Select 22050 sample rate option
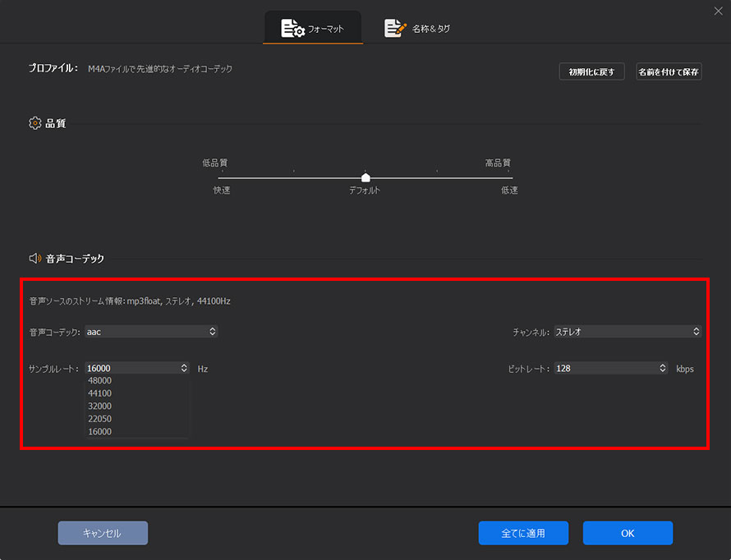 point(100,419)
